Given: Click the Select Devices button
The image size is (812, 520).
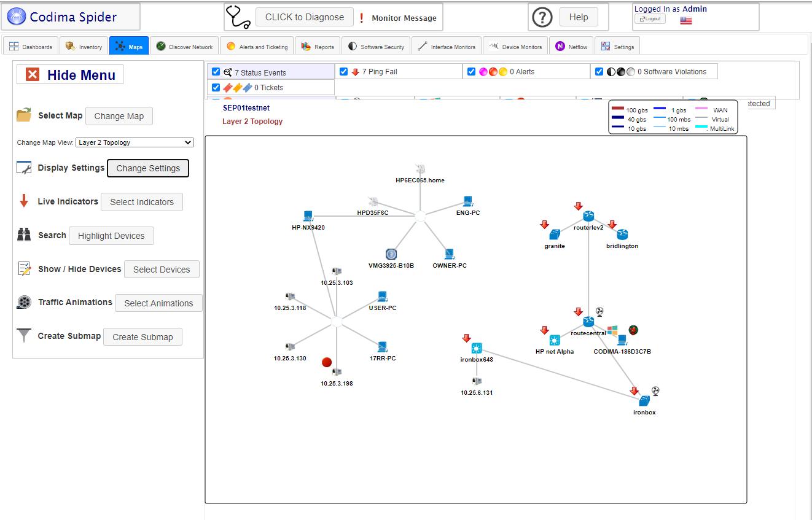Looking at the screenshot, I should pos(162,270).
